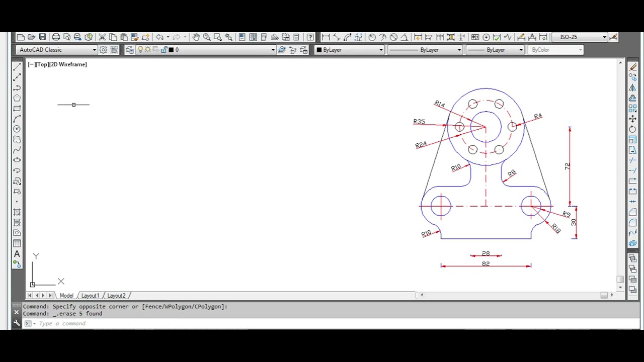Select the Move modify tool

click(x=633, y=119)
